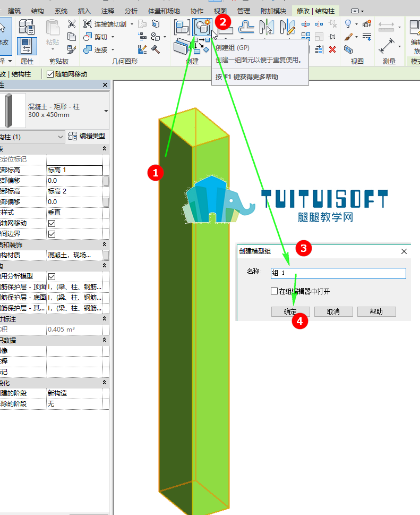420x515 pixels.
Task: Click the 连接 join geometry icon
Action: coord(88,49)
